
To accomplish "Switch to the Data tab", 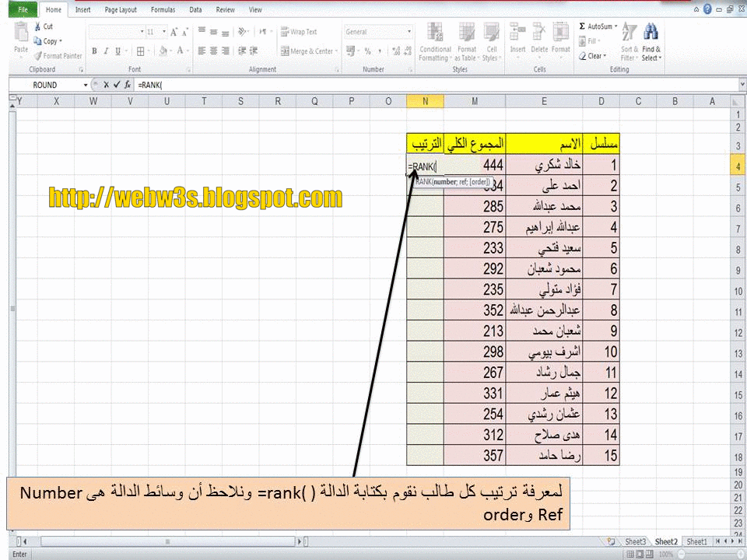I will pyautogui.click(x=195, y=9).
